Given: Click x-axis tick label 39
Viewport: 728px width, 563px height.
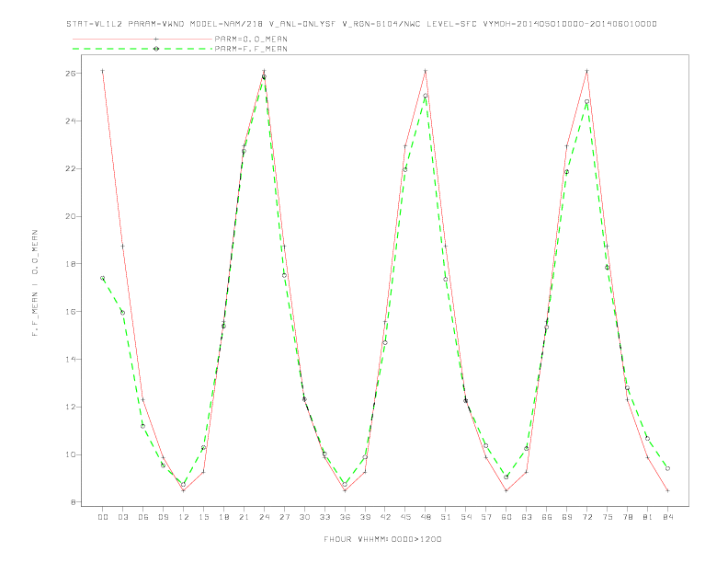Looking at the screenshot, I should (365, 517).
